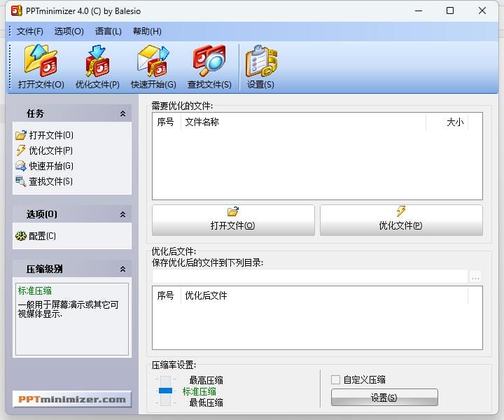Image resolution: width=504 pixels, height=420 pixels.
Task: Click the green 标准压缩 text in 压缩级别 box
Action: [x=35, y=290]
